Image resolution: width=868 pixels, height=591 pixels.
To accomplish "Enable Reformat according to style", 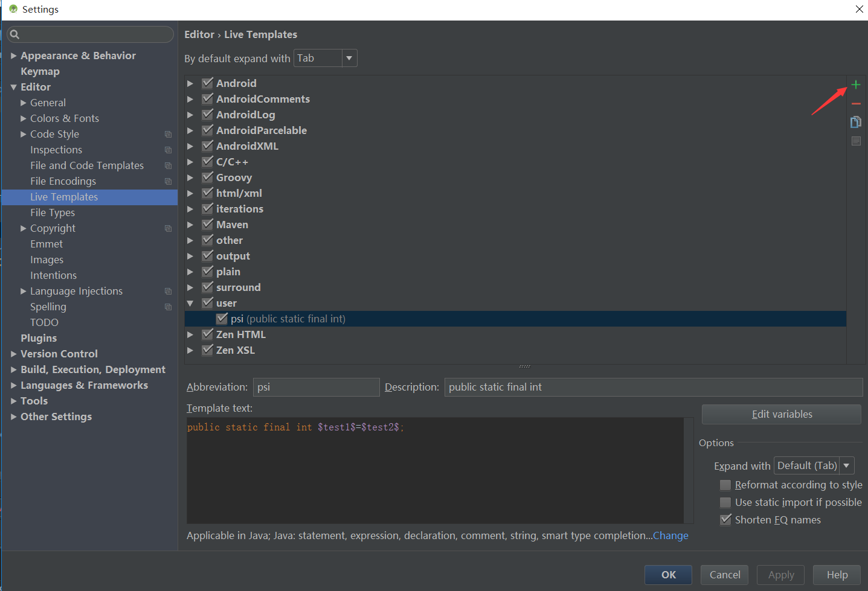I will tap(725, 485).
